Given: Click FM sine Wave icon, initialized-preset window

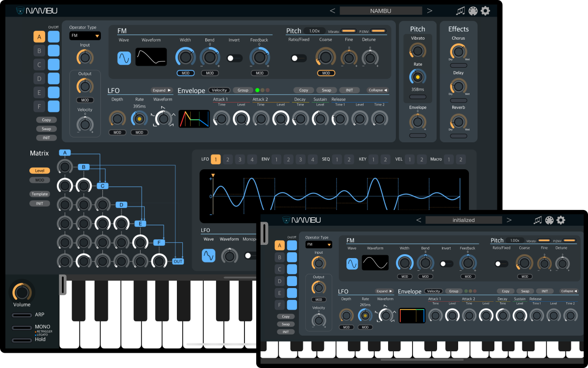Looking at the screenshot, I should (352, 263).
